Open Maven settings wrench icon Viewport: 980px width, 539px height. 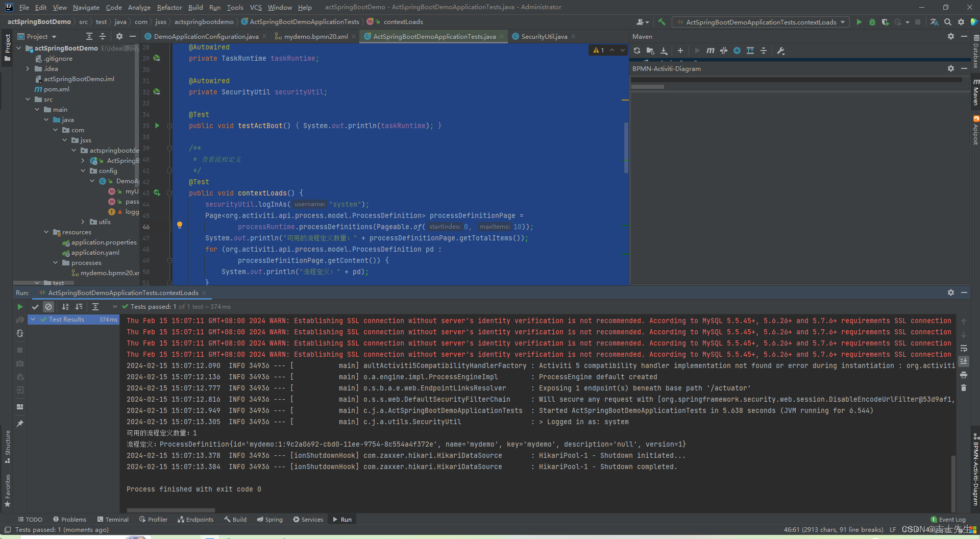781,51
